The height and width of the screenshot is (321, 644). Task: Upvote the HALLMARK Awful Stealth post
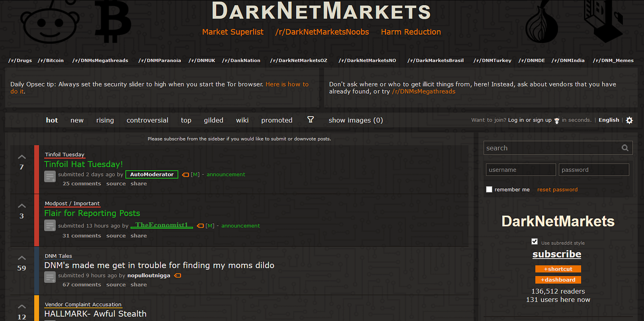[22, 307]
